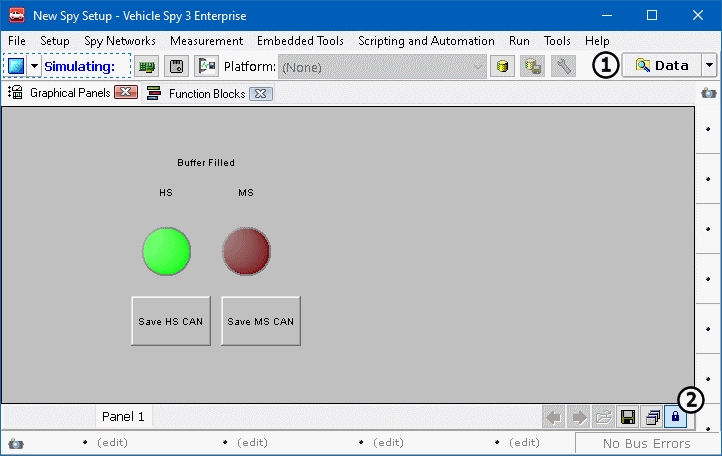Click the green HS buffer indicator light
Image resolution: width=722 pixels, height=456 pixels.
pyautogui.click(x=166, y=251)
